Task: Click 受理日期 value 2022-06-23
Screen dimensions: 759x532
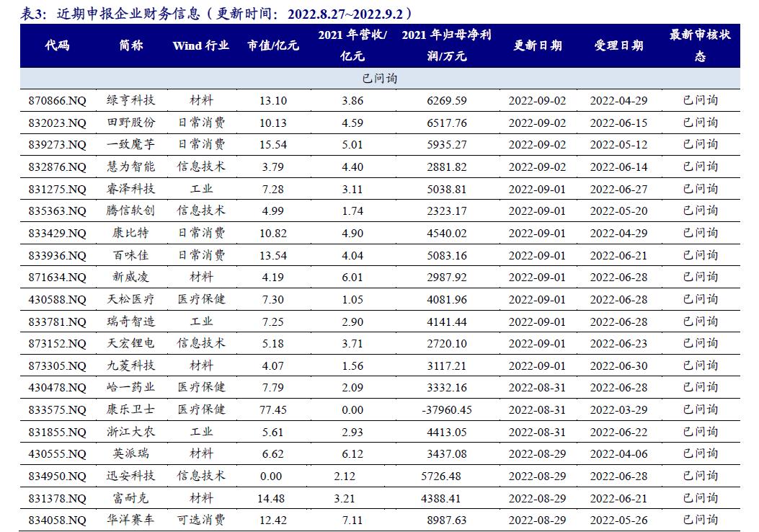Action: (x=618, y=344)
